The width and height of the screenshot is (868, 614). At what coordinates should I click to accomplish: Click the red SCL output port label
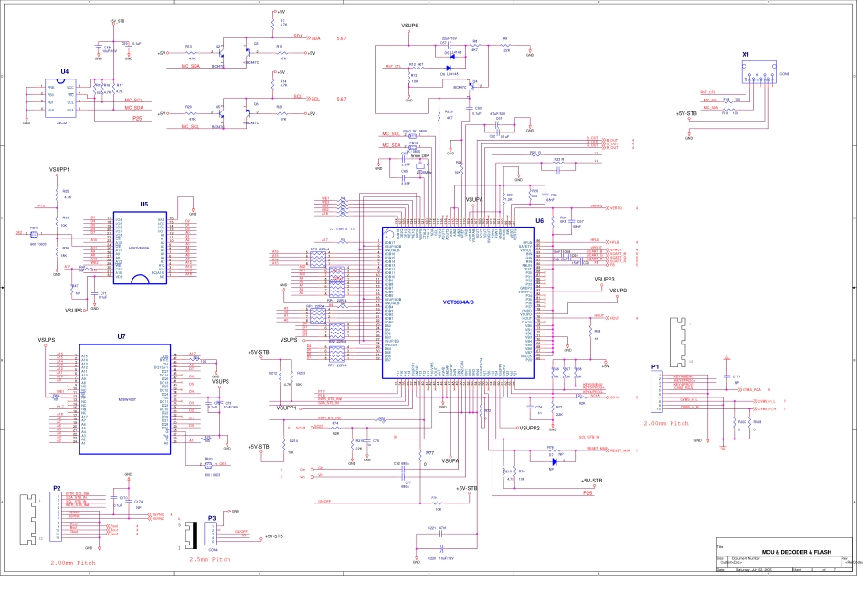click(x=314, y=101)
